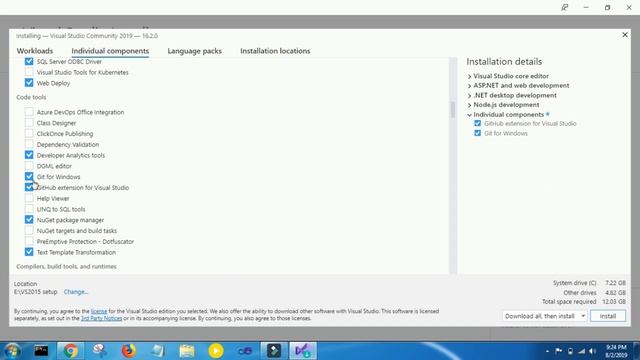Image resolution: width=640 pixels, height=360 pixels.
Task: Click the components list scrollbar thumb
Action: (x=453, y=109)
